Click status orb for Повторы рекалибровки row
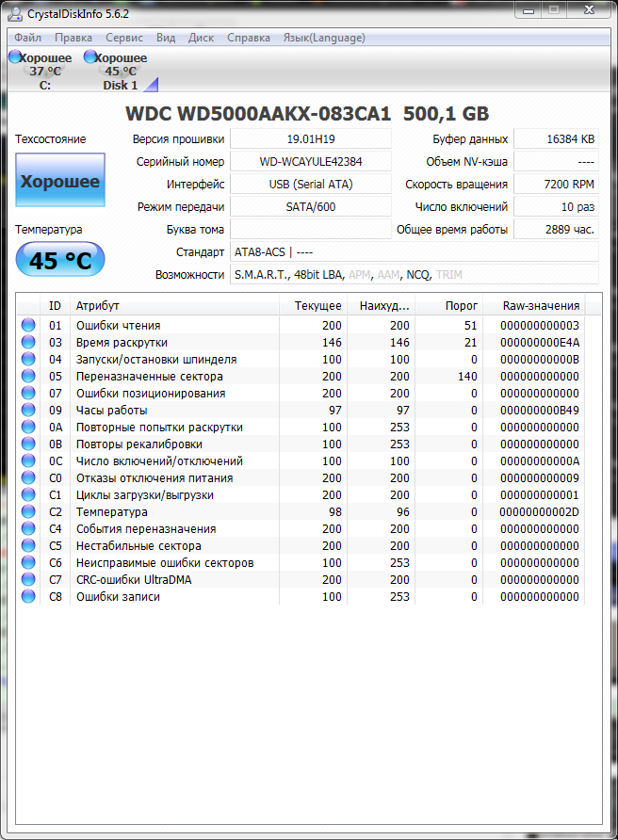This screenshot has height=840, width=618. tap(28, 444)
